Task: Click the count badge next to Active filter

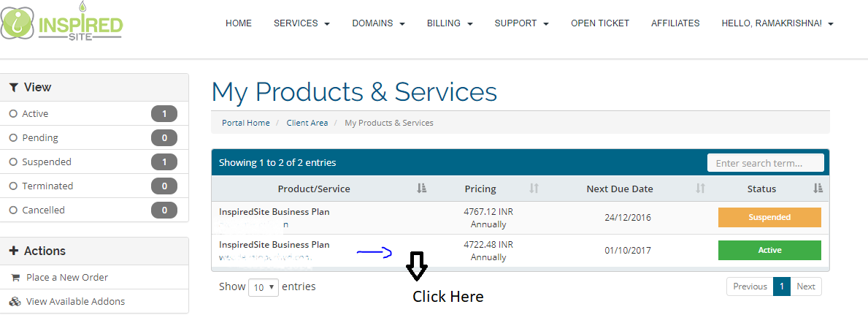Action: pyautogui.click(x=164, y=114)
